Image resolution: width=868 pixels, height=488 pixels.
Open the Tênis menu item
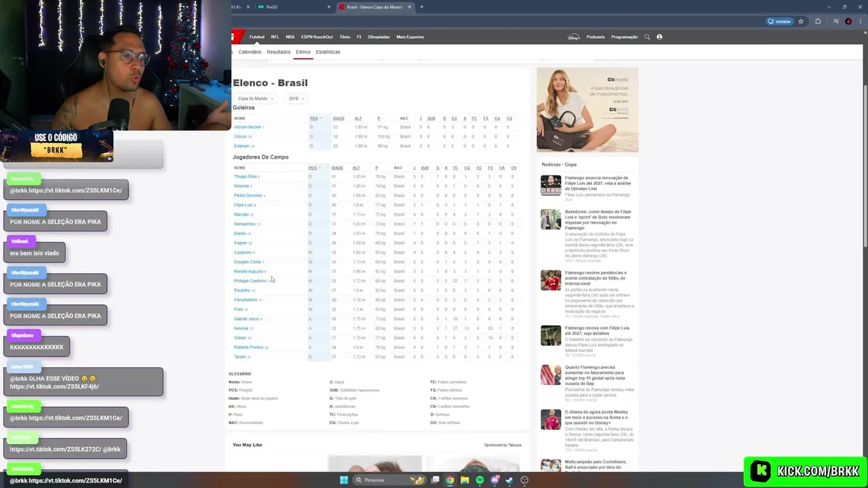pos(344,37)
